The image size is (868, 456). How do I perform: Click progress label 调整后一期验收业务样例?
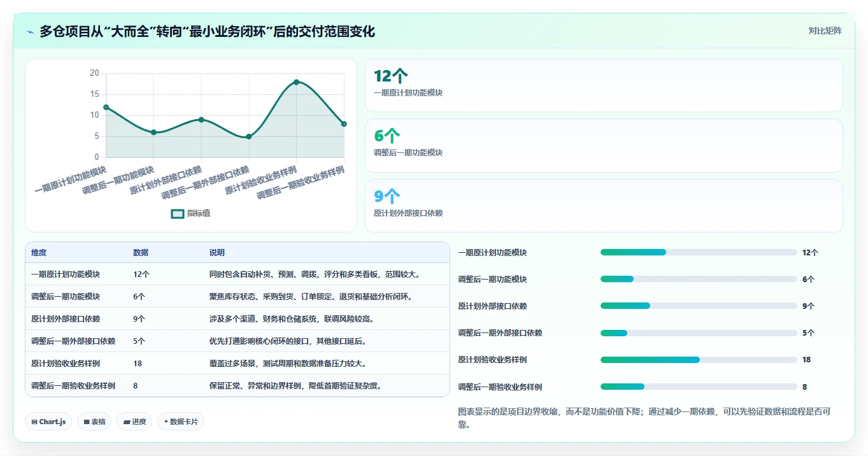tap(500, 387)
